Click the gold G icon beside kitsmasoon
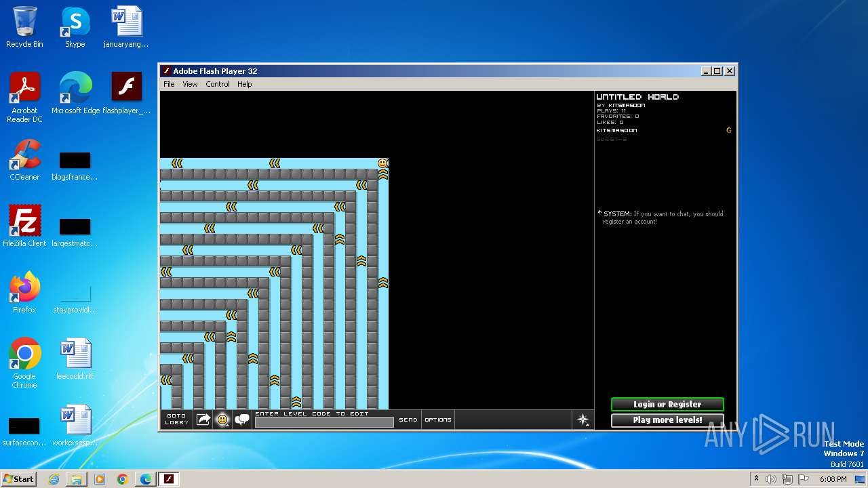The height and width of the screenshot is (488, 868). click(729, 130)
